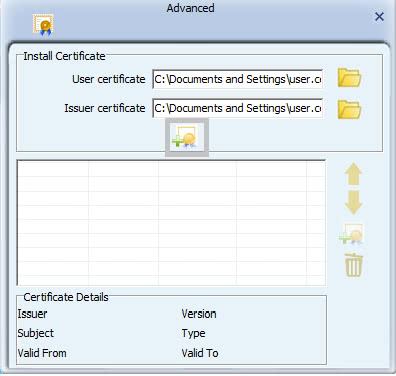Click add certificate icon beside the list

click(x=351, y=234)
